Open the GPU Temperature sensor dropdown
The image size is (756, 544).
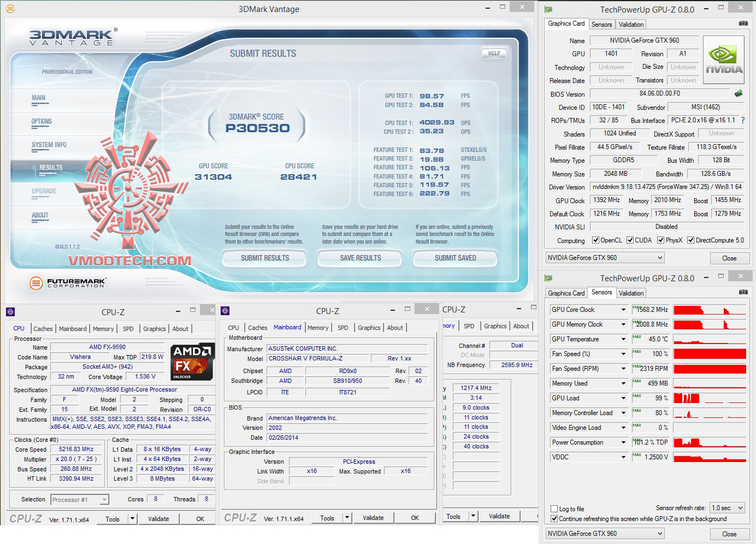pyautogui.click(x=623, y=339)
